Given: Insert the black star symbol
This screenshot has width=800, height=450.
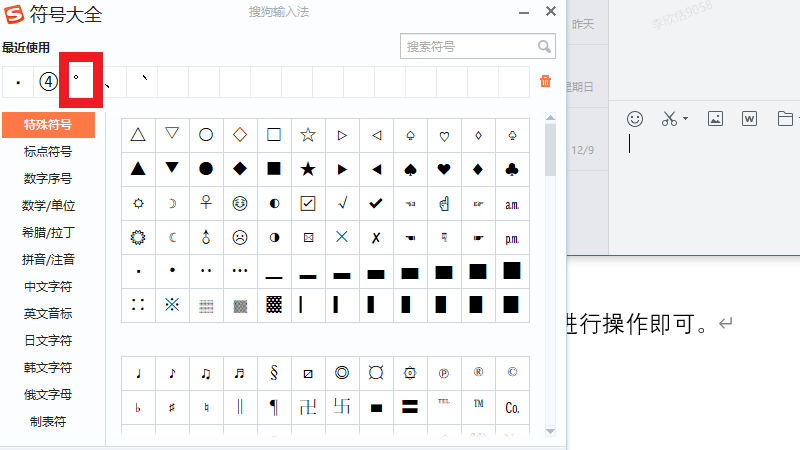Looking at the screenshot, I should 308,168.
